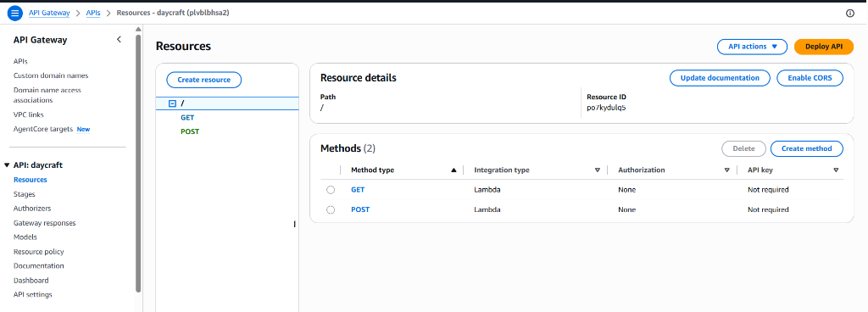Select GET under root in resource tree
The height and width of the screenshot is (312, 868).
click(187, 117)
